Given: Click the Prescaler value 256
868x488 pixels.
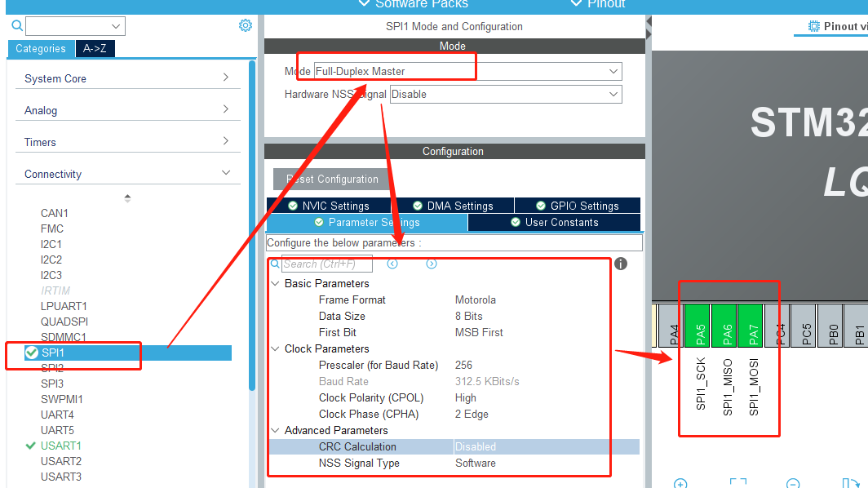Looking at the screenshot, I should coord(463,365).
